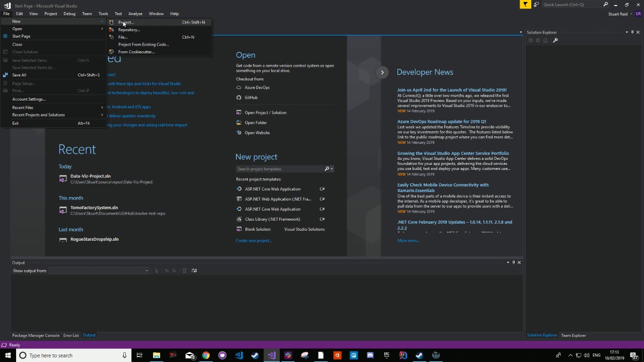Viewport: 644px width, 362px height.
Task: Switch to the Team Explorer tab
Action: [574, 335]
